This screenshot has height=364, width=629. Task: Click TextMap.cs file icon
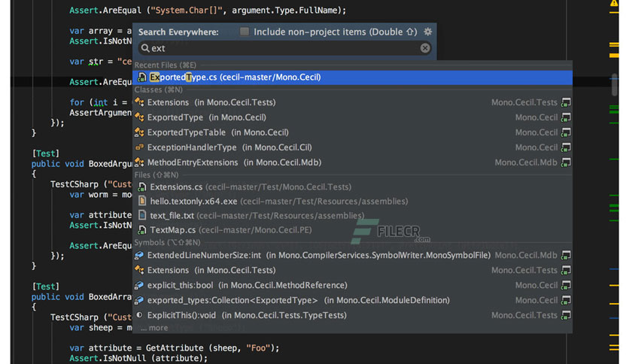click(141, 230)
